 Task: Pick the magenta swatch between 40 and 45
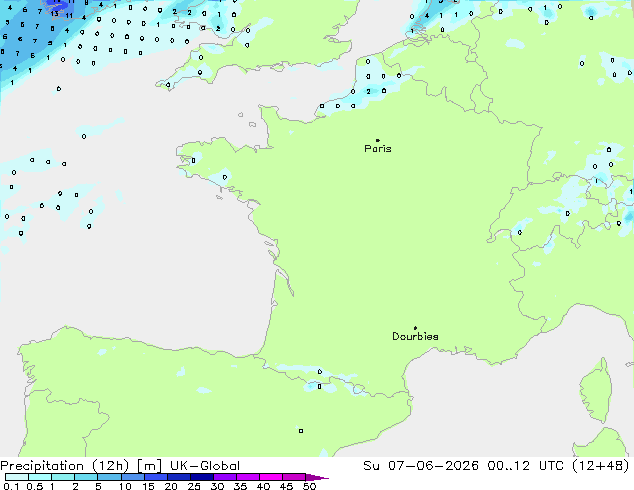270,477
